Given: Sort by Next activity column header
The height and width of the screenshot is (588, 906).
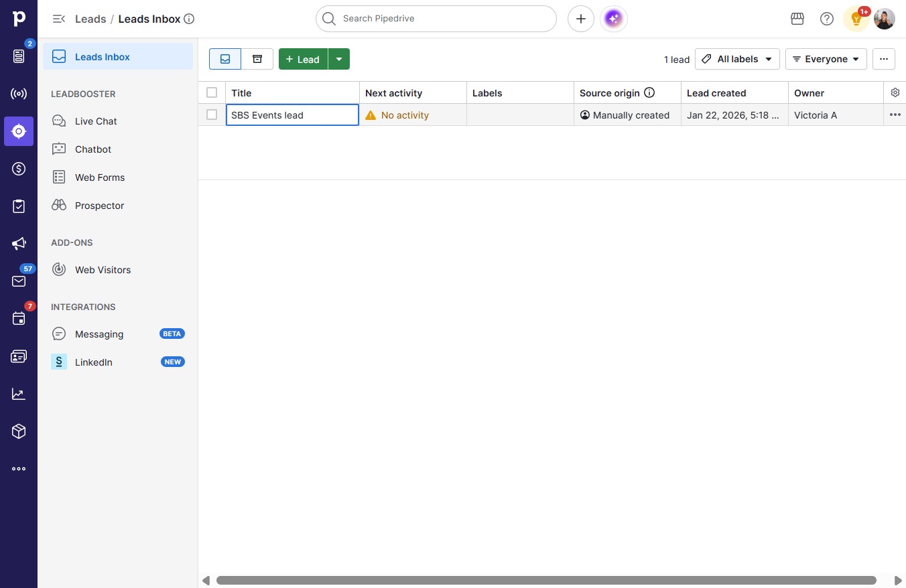Looking at the screenshot, I should click(413, 93).
